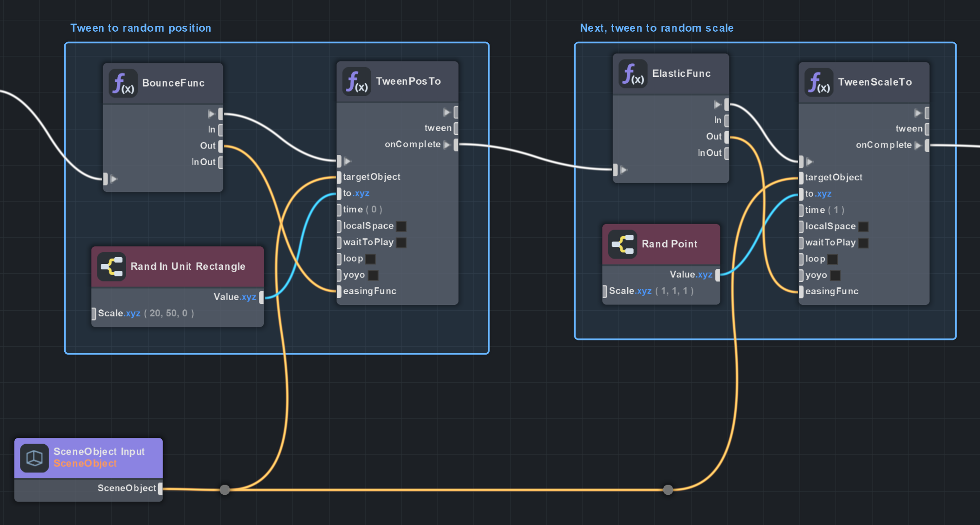Select the subgraph icon on Rand Point node
Screen dimensions: 980x525
[621, 244]
